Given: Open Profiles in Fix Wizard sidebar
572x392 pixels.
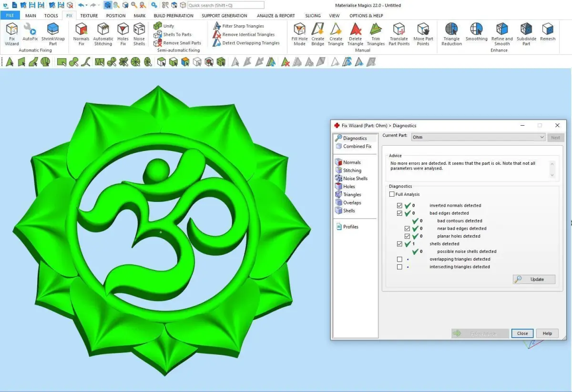Looking at the screenshot, I should (347, 227).
